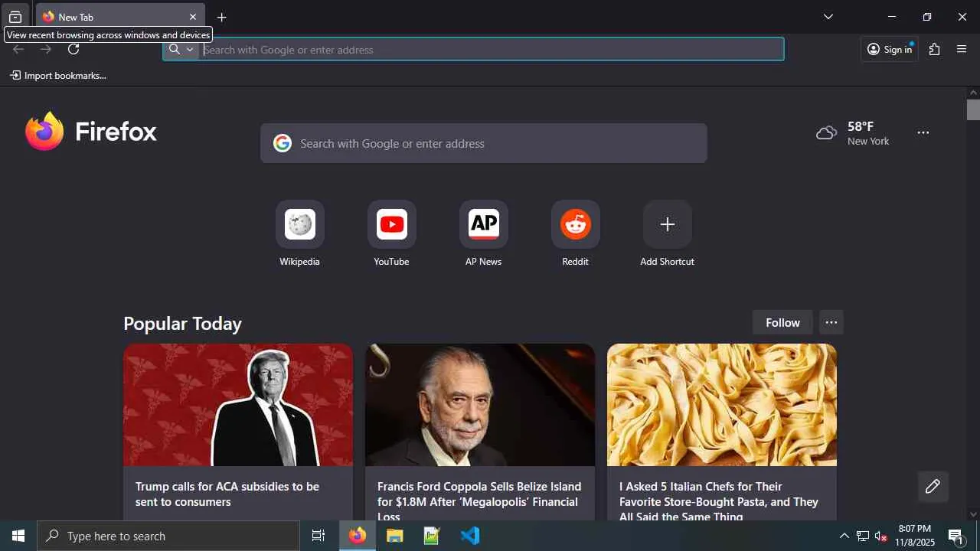Focus the homepage Google search box
Image resolution: width=980 pixels, height=551 pixels.
tap(484, 143)
